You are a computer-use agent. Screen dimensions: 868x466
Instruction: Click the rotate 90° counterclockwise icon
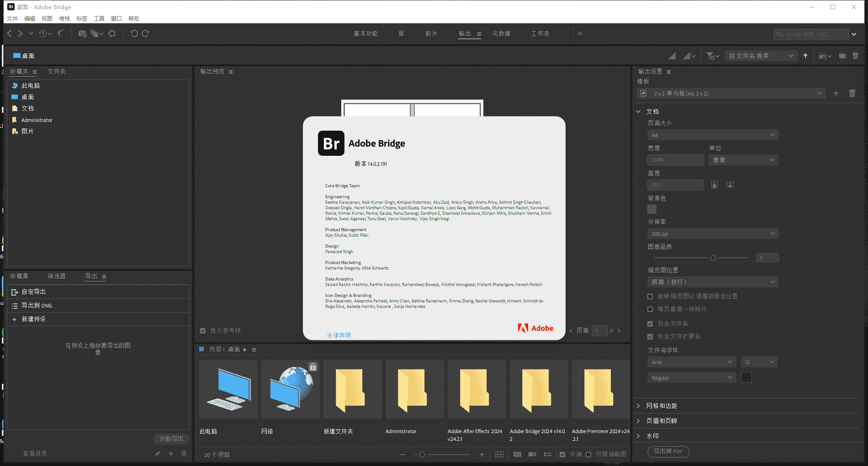134,34
